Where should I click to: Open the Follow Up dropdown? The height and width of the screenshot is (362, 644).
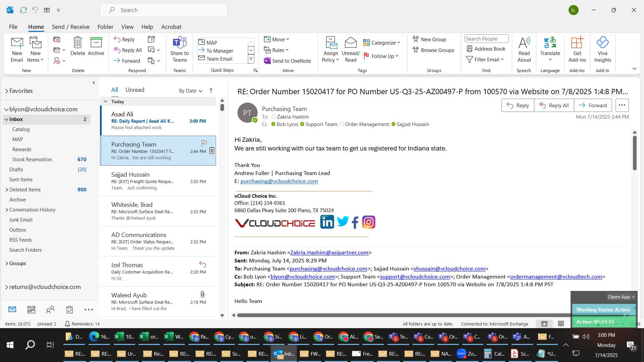point(381,56)
